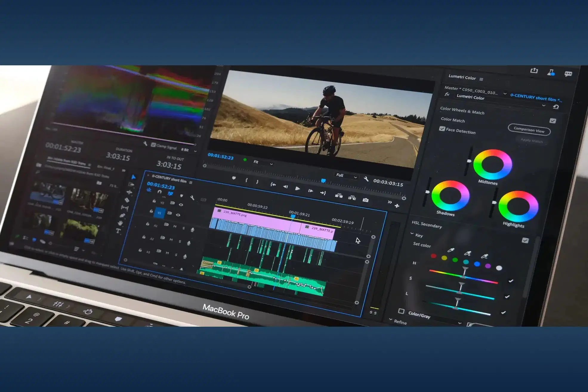Viewport: 588px width, 392px height.
Task: Toggle the Color Wheels & Match section checkbox
Action: click(x=552, y=121)
